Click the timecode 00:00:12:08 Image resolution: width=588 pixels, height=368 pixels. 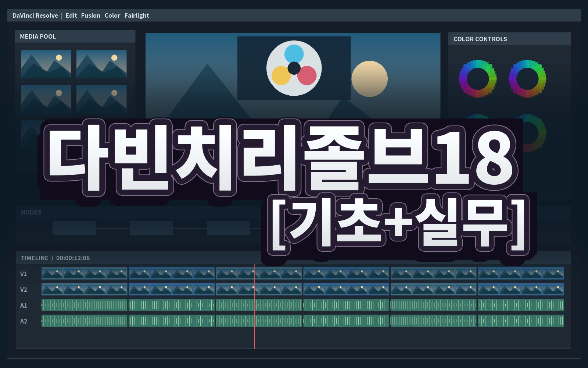(x=73, y=258)
